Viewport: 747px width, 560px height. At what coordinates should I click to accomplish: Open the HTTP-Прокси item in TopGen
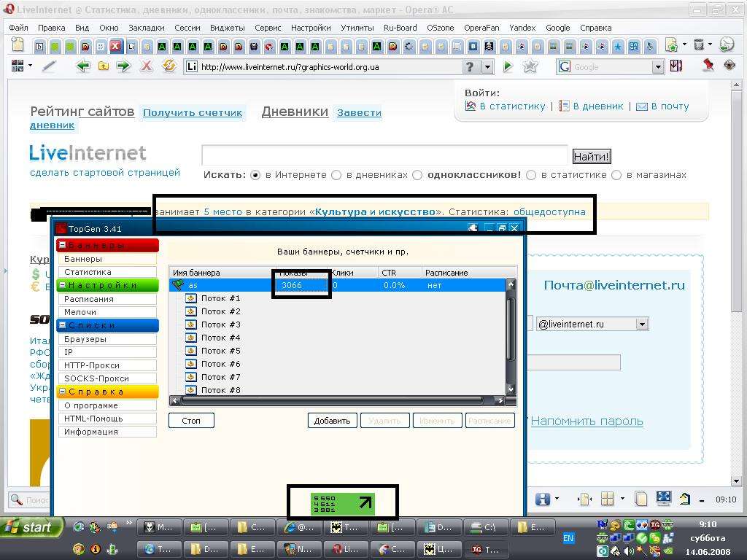click(107, 365)
